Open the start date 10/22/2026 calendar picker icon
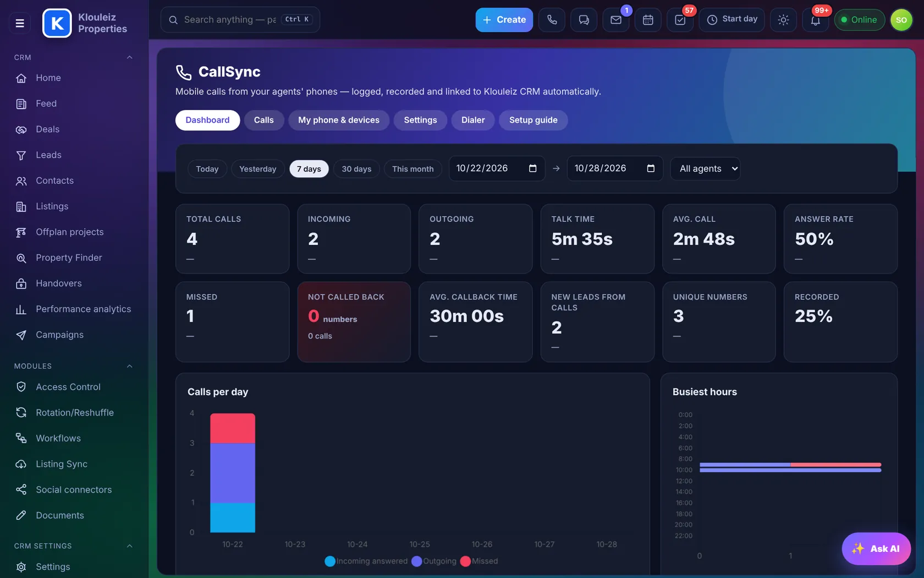 click(532, 168)
